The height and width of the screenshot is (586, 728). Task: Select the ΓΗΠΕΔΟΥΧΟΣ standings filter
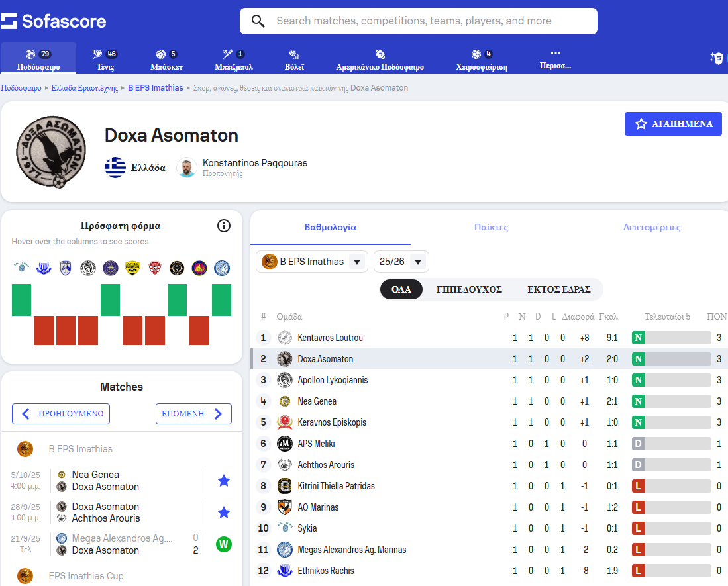(469, 289)
